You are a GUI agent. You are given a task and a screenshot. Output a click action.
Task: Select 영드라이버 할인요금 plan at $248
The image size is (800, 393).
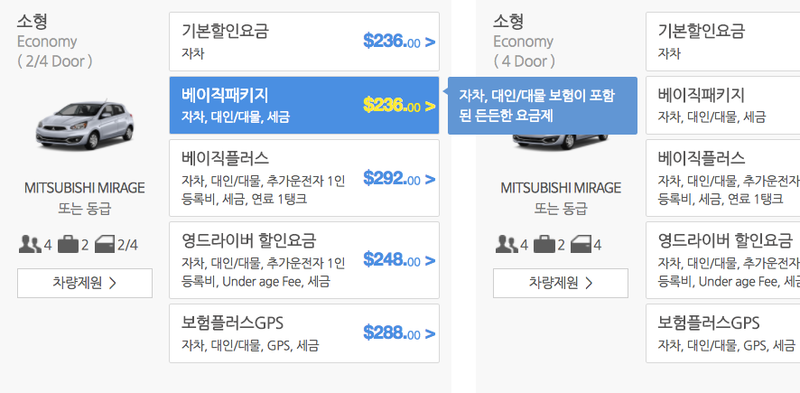pos(304,260)
